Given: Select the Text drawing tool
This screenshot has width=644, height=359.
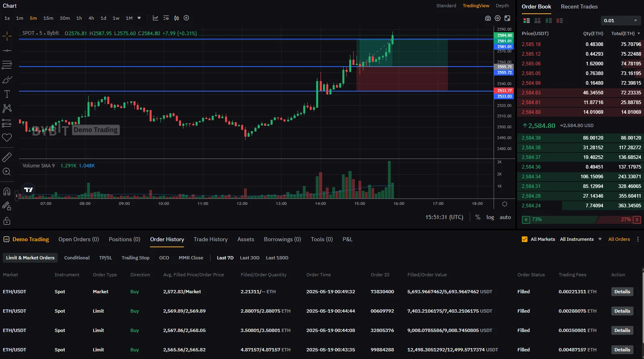Looking at the screenshot, I should click(7, 94).
